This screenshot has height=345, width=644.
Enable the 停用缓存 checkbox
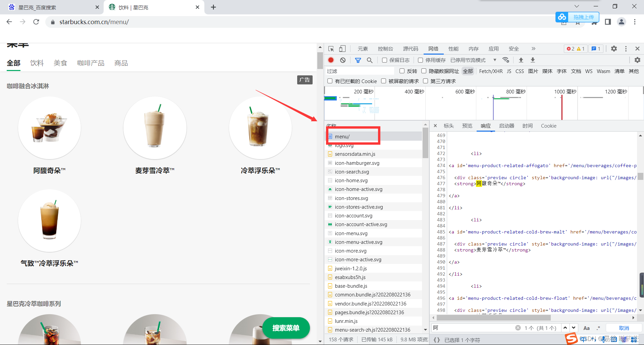point(420,60)
